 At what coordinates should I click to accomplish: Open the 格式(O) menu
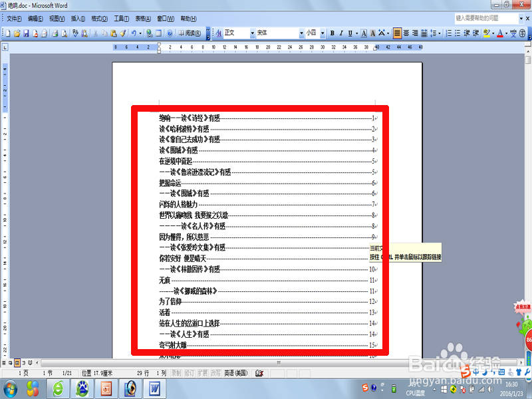(99, 19)
